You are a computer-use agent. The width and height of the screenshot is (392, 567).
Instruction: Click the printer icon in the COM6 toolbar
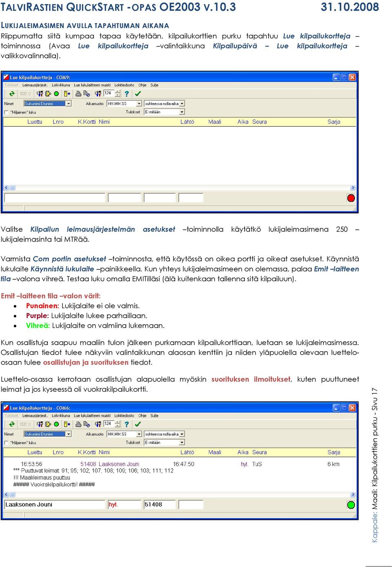coord(78,424)
